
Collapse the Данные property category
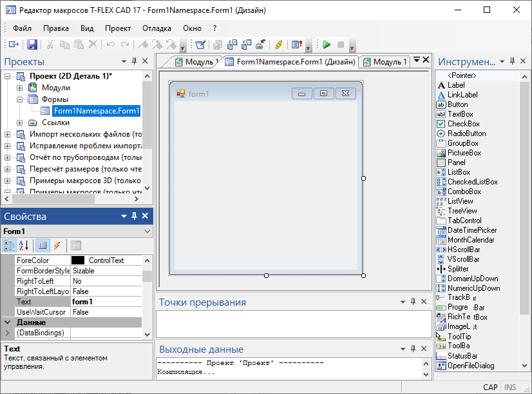point(8,322)
